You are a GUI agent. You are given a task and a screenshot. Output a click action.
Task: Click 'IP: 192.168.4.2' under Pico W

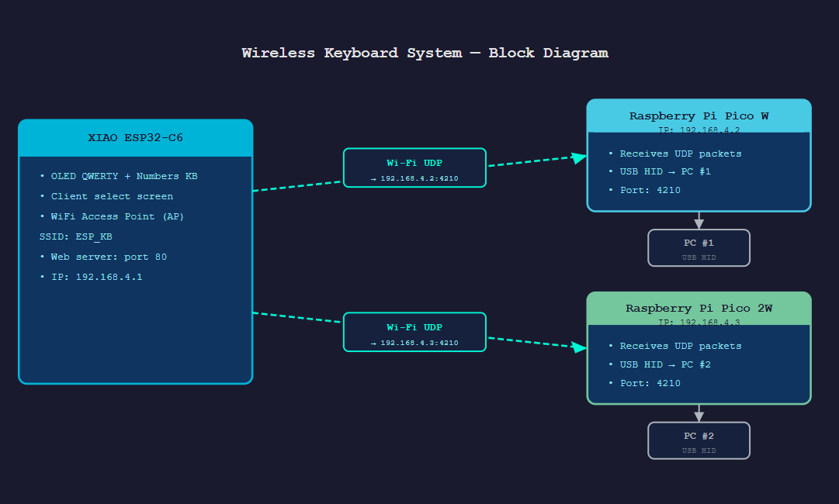[699, 129]
